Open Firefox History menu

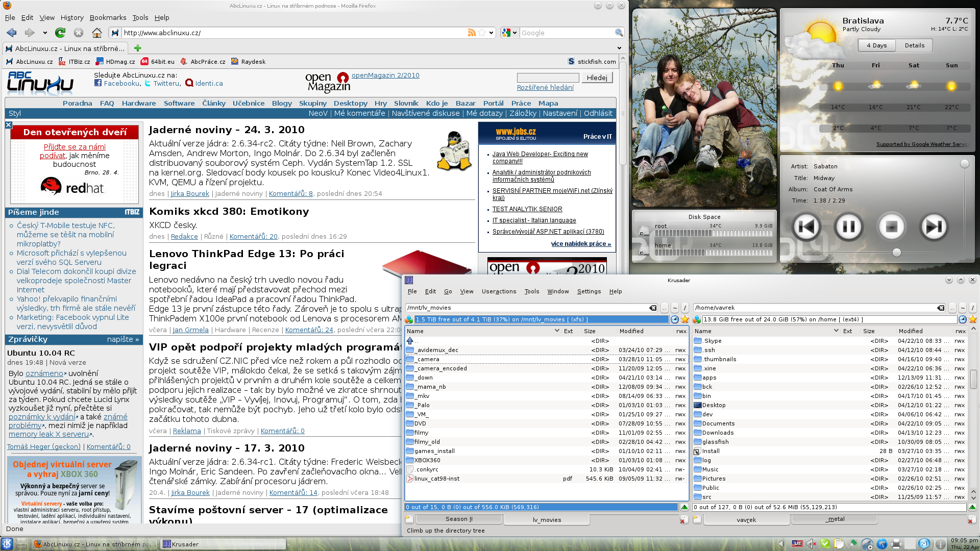point(72,17)
